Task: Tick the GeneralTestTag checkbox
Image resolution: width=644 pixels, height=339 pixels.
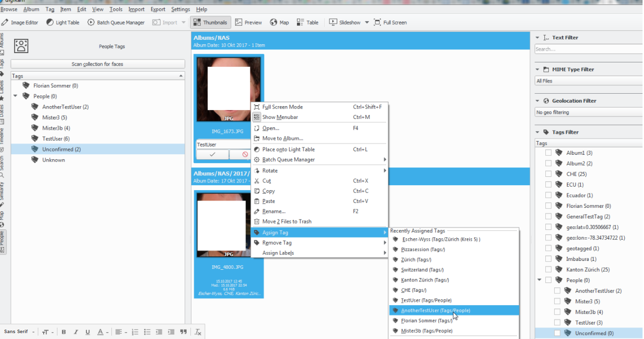Action: click(x=549, y=217)
